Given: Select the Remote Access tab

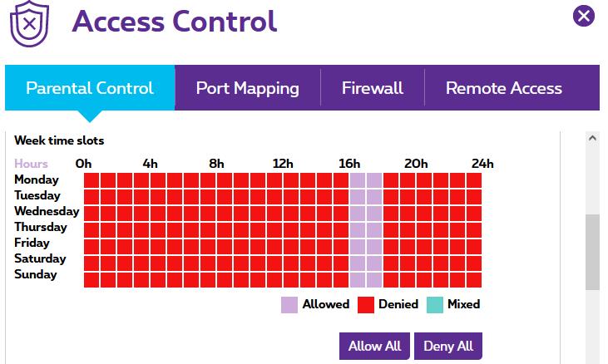Looking at the screenshot, I should click(x=504, y=88).
